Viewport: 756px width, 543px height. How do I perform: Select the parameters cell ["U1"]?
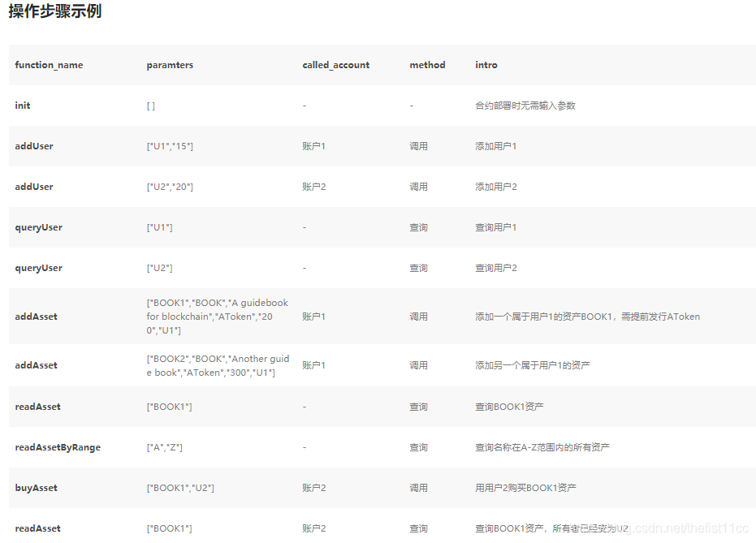(160, 227)
